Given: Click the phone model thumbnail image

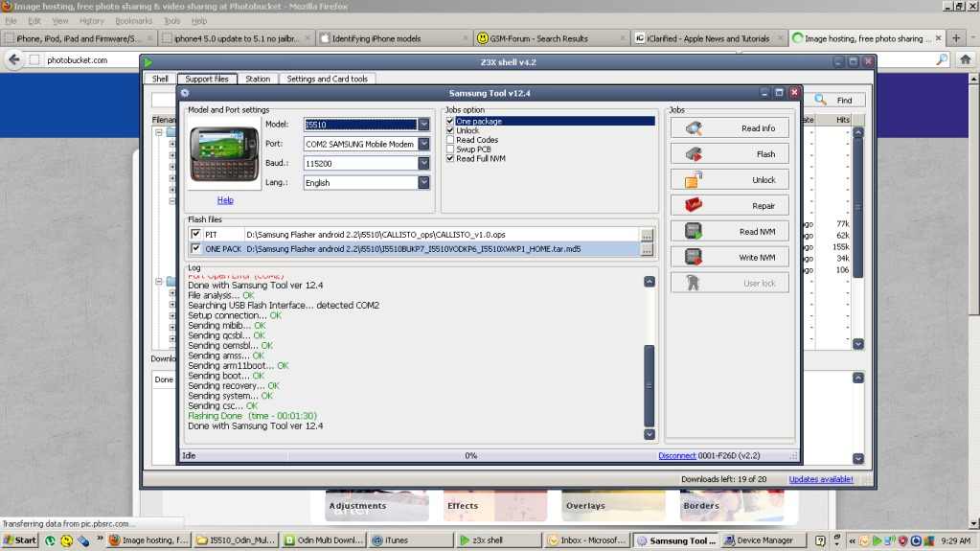Looking at the screenshot, I should coord(224,154).
